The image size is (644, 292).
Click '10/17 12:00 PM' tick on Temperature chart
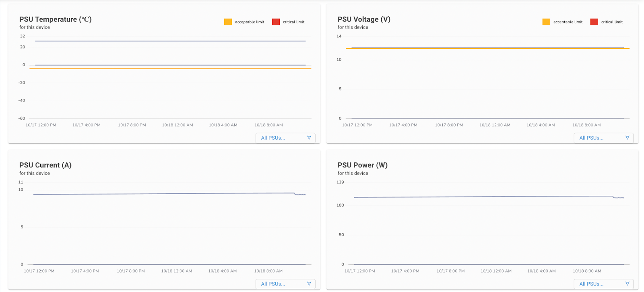click(41, 125)
